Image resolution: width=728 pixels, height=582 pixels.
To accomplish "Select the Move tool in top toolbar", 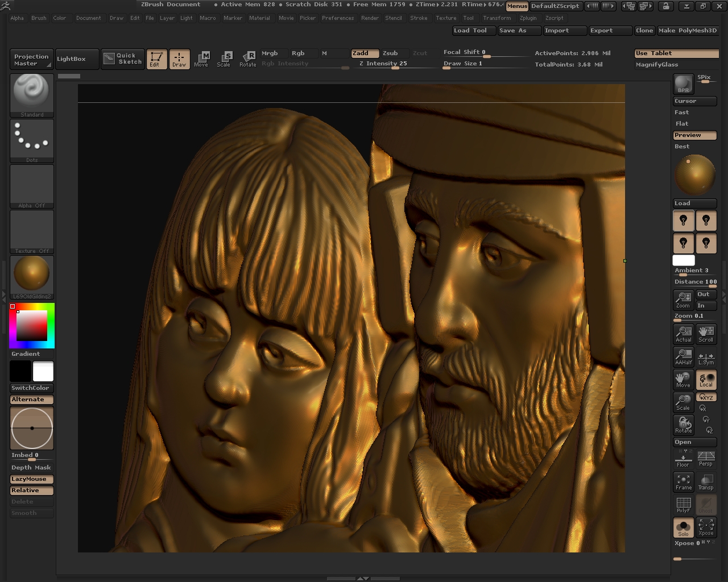I will pyautogui.click(x=201, y=59).
